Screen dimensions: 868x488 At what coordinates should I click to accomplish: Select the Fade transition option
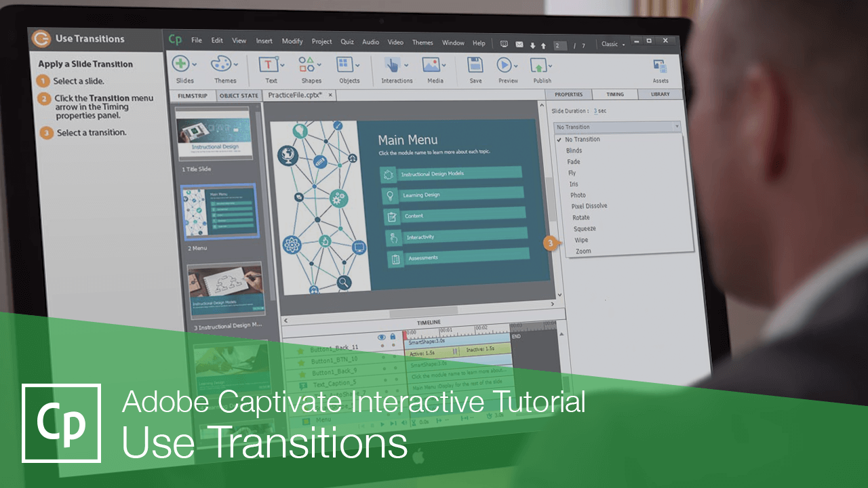[x=573, y=161]
